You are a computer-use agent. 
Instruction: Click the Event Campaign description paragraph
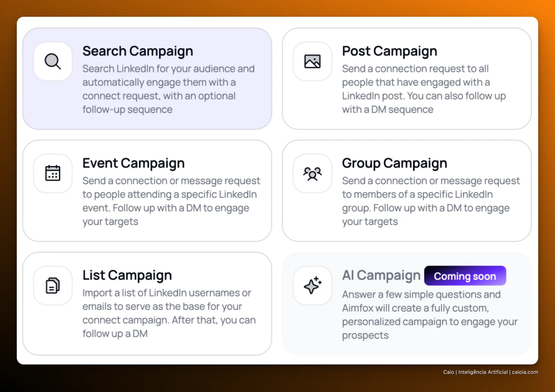pyautogui.click(x=171, y=201)
